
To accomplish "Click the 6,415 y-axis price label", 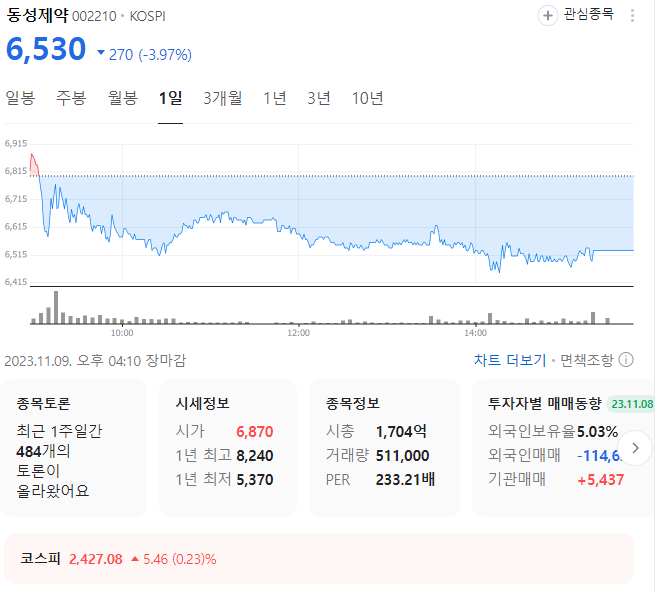I will [15, 282].
